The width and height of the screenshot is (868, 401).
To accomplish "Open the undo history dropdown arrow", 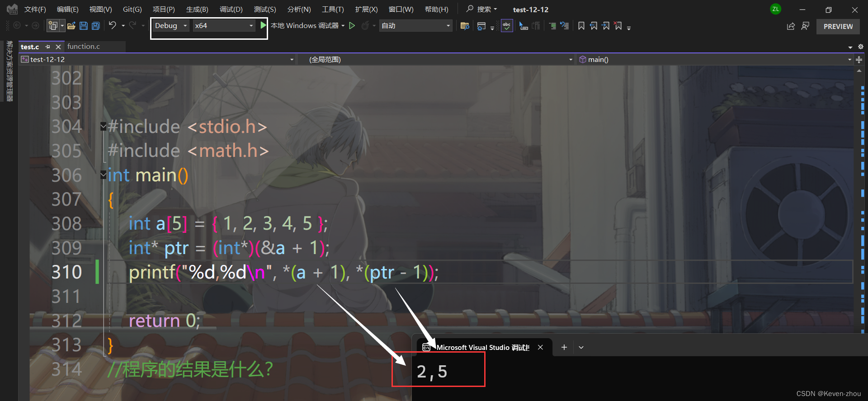I will coord(123,26).
